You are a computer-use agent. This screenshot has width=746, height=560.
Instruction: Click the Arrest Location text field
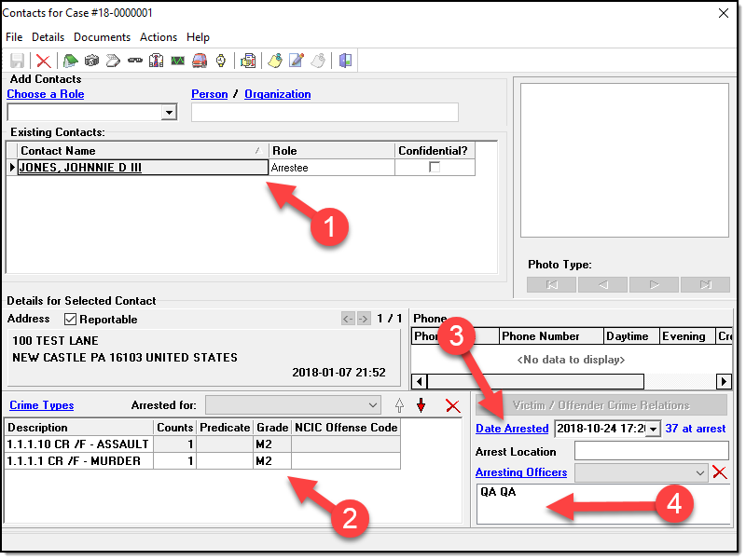(651, 451)
